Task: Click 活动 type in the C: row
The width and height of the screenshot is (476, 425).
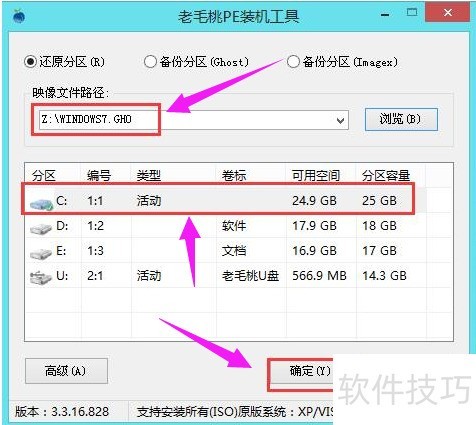Action: 149,201
